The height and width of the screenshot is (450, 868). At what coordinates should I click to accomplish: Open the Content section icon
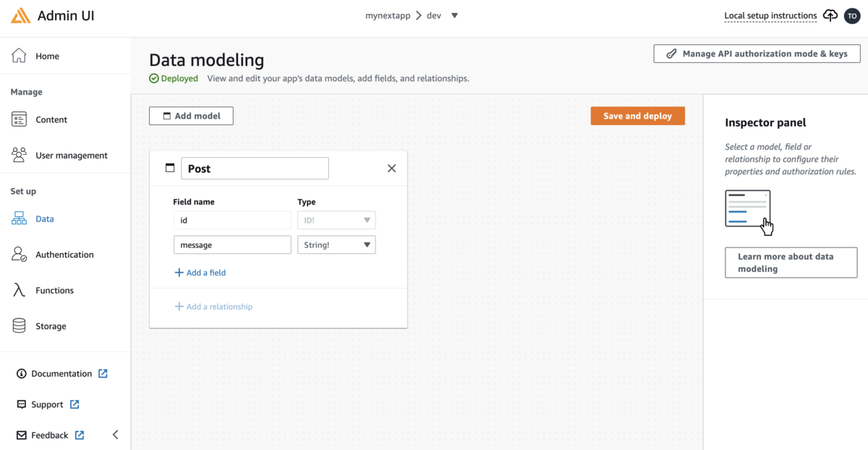(20, 119)
